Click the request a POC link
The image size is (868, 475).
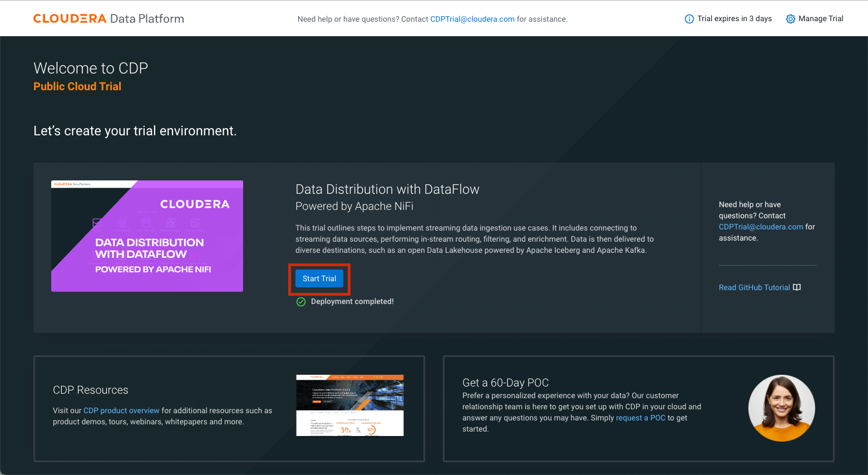640,418
